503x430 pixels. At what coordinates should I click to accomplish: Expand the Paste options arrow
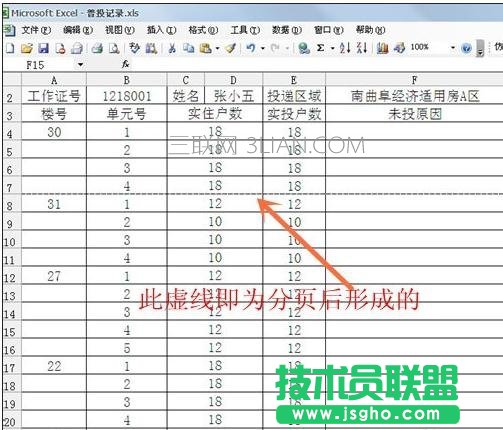click(x=217, y=49)
